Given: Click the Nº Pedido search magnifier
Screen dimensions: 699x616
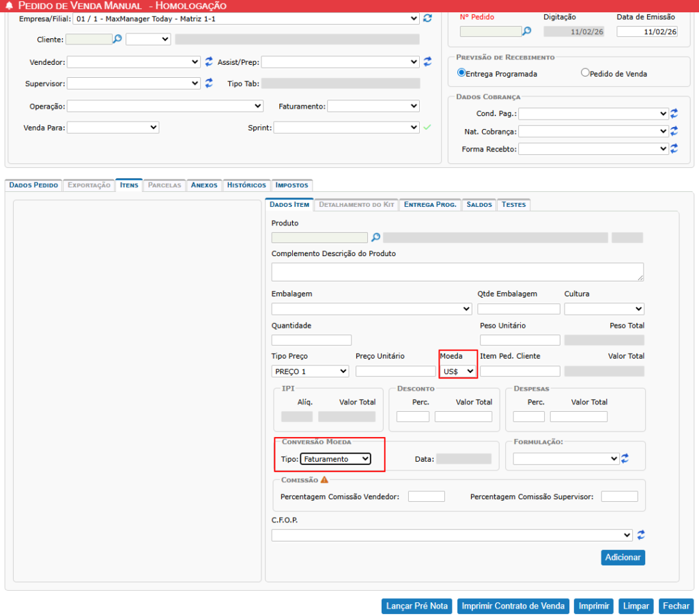Looking at the screenshot, I should coord(526,31).
